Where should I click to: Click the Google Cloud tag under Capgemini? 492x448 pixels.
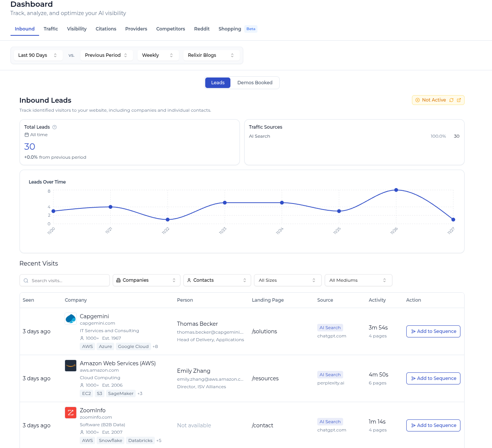(x=133, y=346)
